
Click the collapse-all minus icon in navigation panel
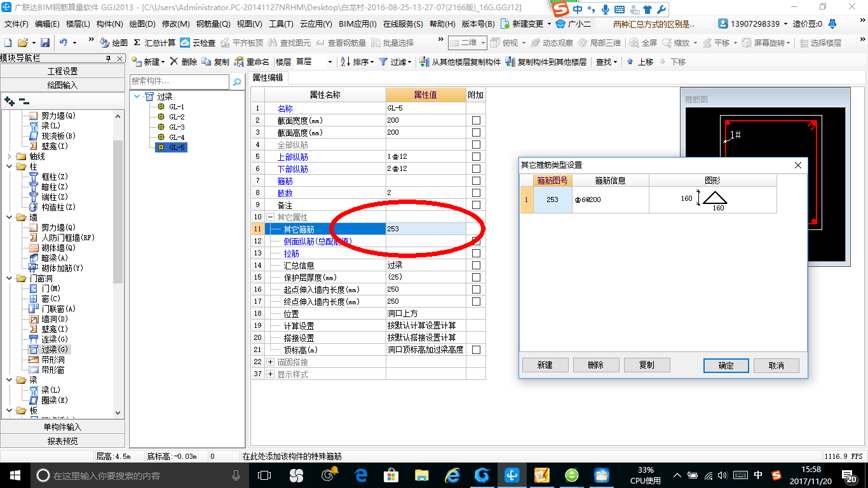tap(24, 100)
